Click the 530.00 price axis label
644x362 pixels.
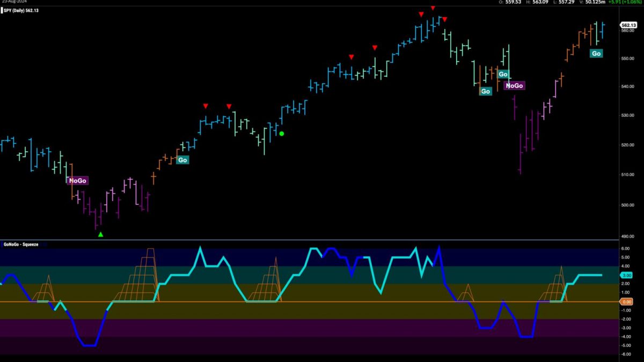[x=627, y=115]
